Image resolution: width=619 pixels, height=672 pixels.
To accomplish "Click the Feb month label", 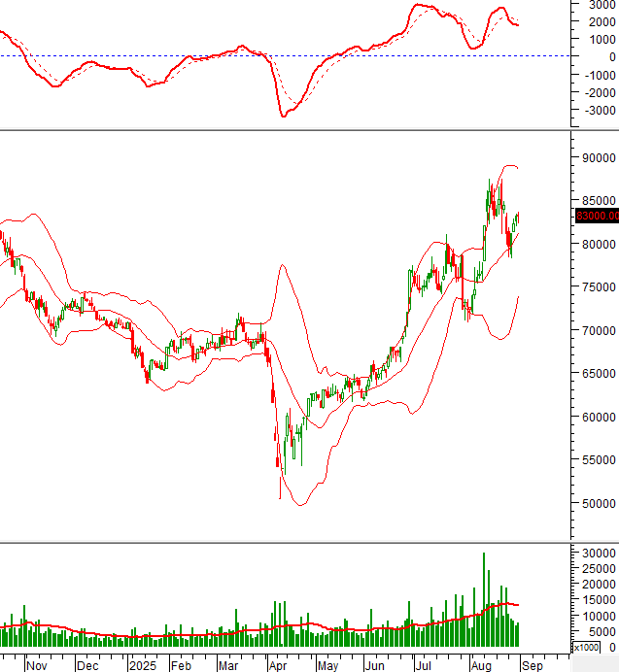I will (x=181, y=665).
